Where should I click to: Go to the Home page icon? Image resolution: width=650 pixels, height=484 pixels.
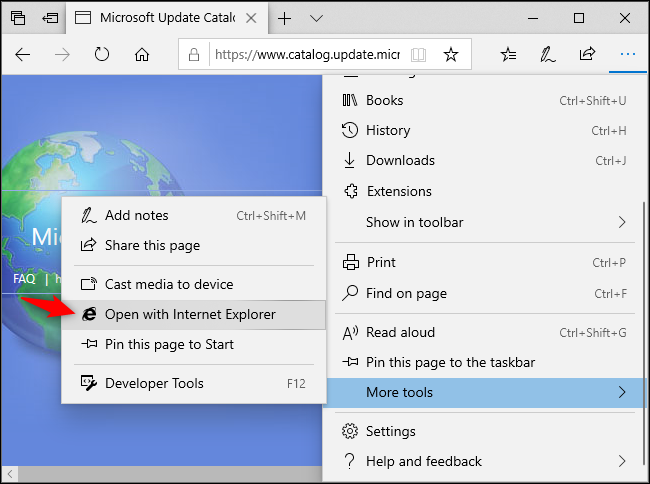(142, 54)
